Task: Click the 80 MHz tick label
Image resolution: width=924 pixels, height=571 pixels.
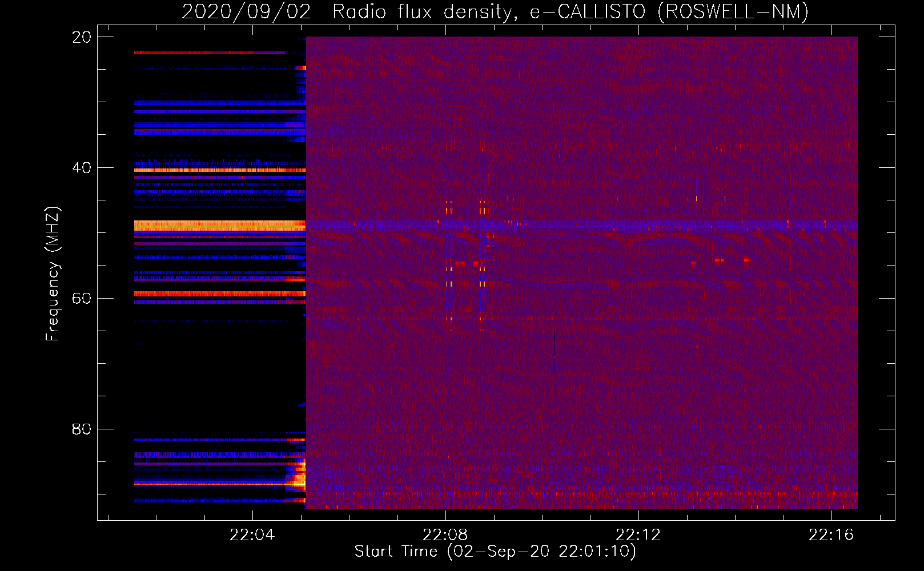Action: click(x=81, y=429)
